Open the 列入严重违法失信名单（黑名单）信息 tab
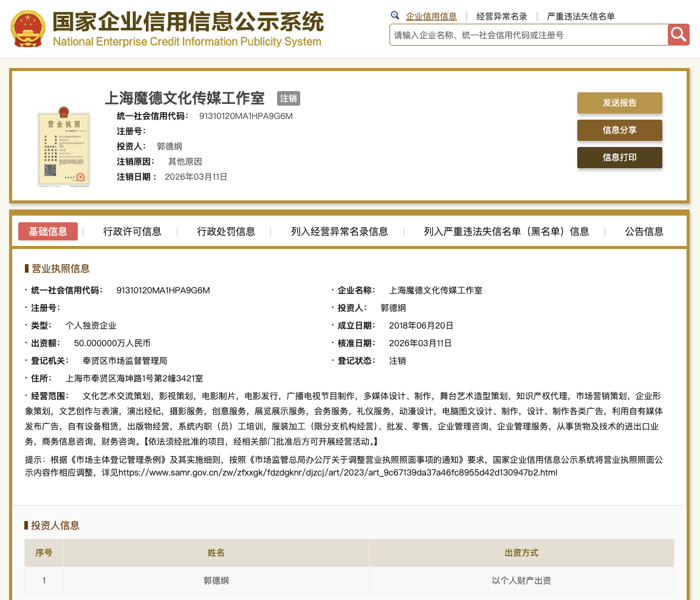 506,231
